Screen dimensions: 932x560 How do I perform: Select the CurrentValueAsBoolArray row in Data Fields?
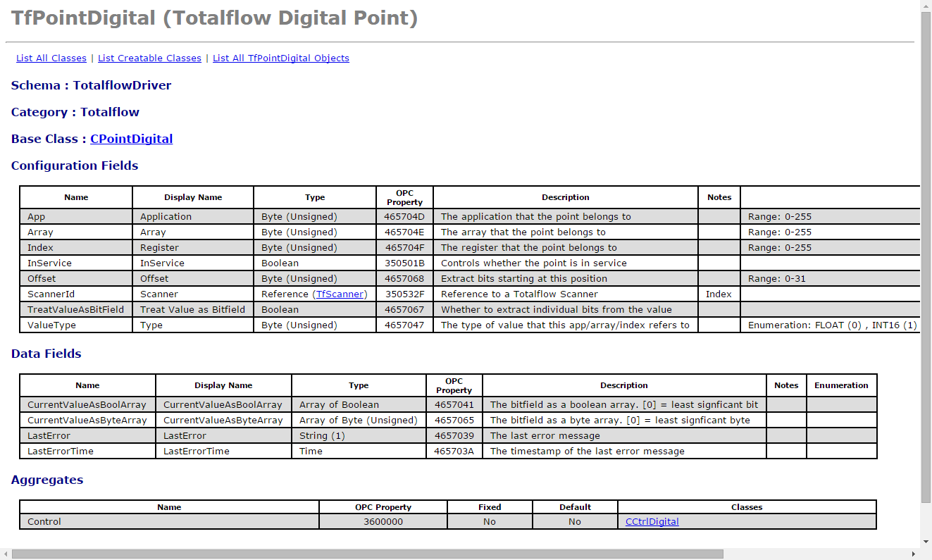87,404
